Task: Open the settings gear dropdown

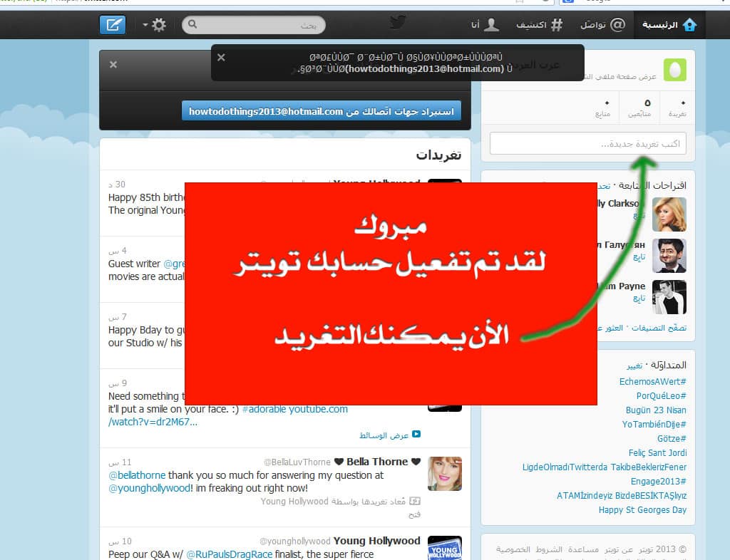Action: click(155, 25)
